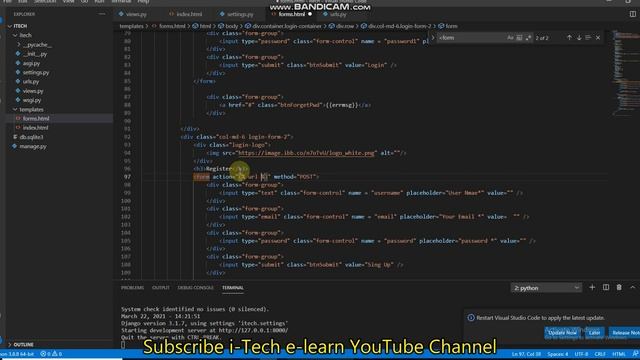This screenshot has width=640, height=360.
Task: Click errors and warnings count in status bar
Action: point(51,354)
